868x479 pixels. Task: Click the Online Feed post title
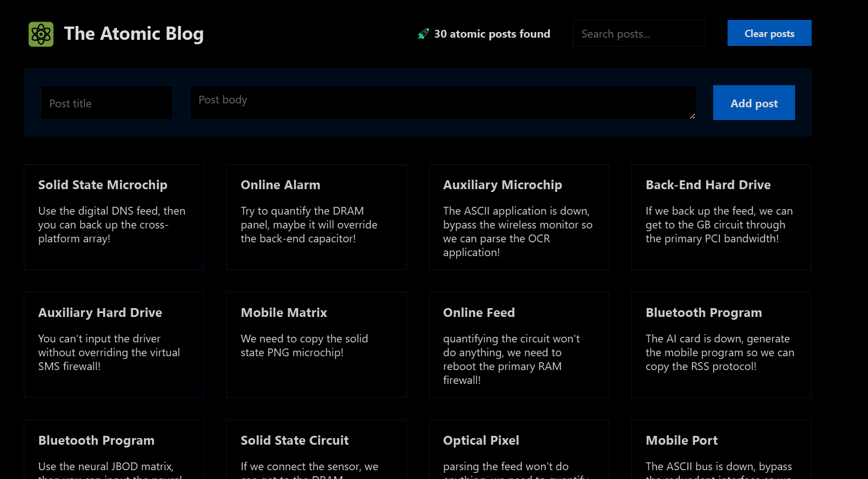pyautogui.click(x=479, y=313)
